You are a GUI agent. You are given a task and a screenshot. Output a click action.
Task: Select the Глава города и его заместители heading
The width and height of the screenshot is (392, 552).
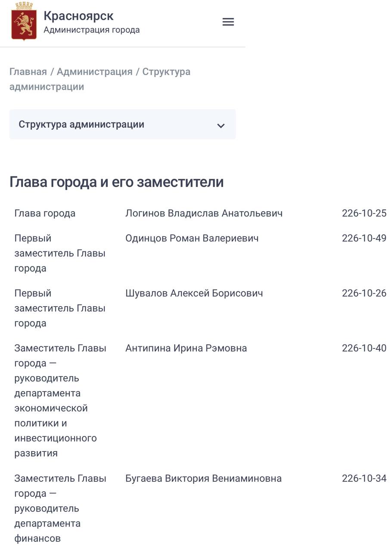(116, 182)
